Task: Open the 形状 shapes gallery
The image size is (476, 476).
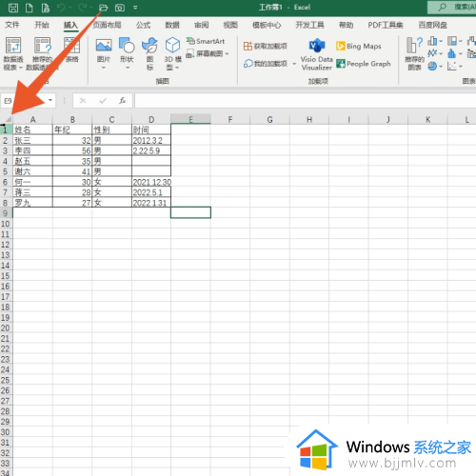Action: (x=127, y=52)
